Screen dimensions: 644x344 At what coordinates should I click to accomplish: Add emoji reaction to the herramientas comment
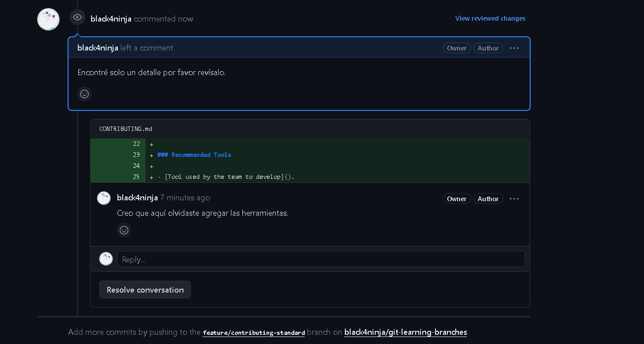click(124, 230)
